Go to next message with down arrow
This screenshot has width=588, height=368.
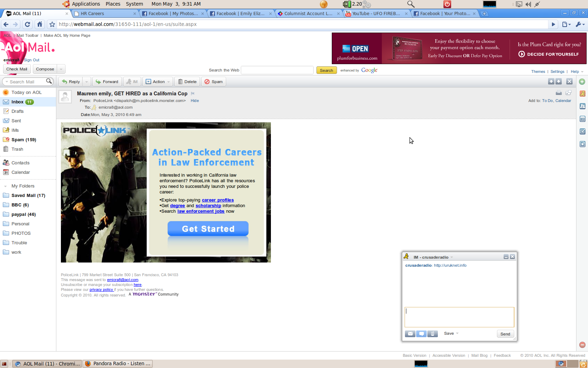pos(559,81)
